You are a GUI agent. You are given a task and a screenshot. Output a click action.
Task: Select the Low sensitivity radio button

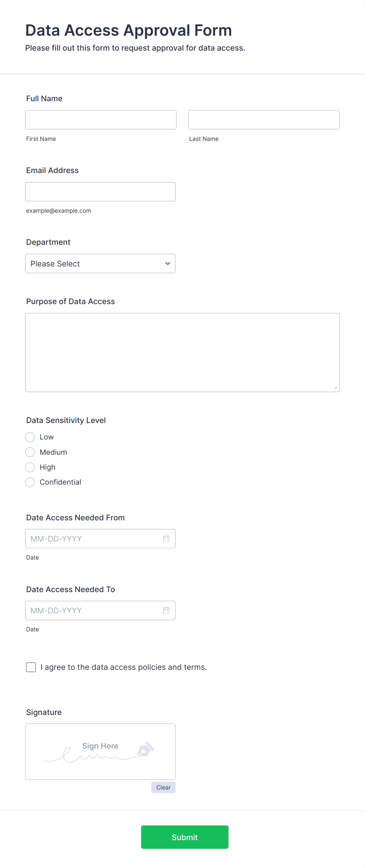30,437
